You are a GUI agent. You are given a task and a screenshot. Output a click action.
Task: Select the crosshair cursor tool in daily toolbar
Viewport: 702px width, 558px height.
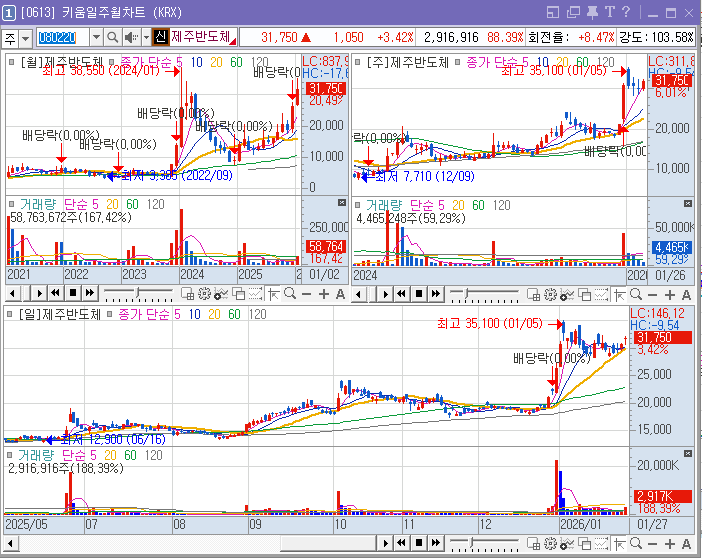tap(619, 543)
